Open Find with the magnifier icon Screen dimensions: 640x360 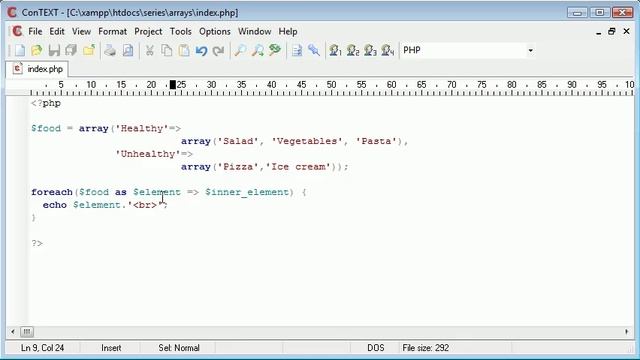[x=240, y=51]
